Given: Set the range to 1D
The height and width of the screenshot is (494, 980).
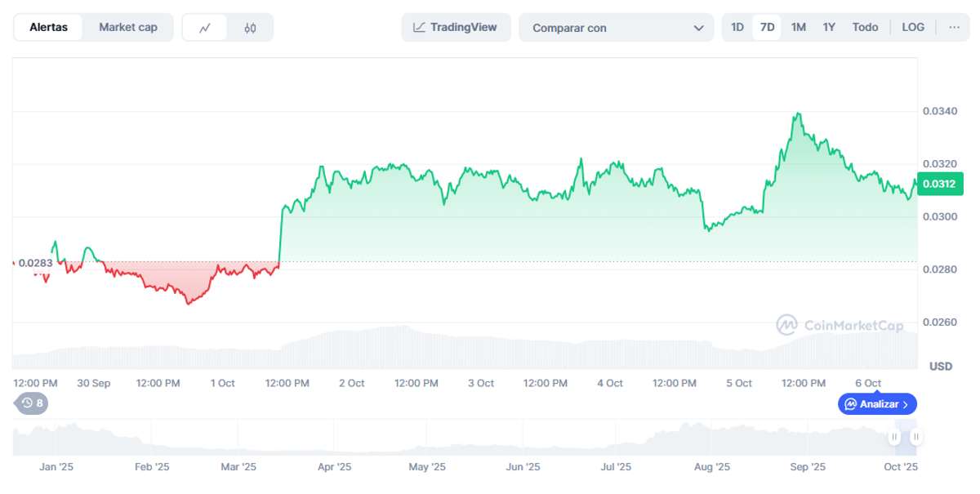Looking at the screenshot, I should (737, 27).
